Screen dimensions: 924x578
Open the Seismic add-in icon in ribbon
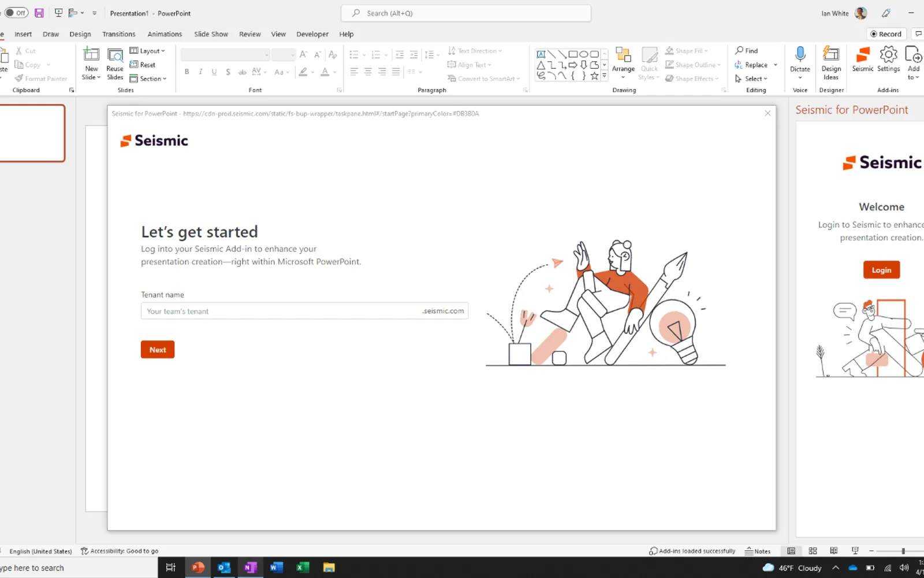[863, 60]
